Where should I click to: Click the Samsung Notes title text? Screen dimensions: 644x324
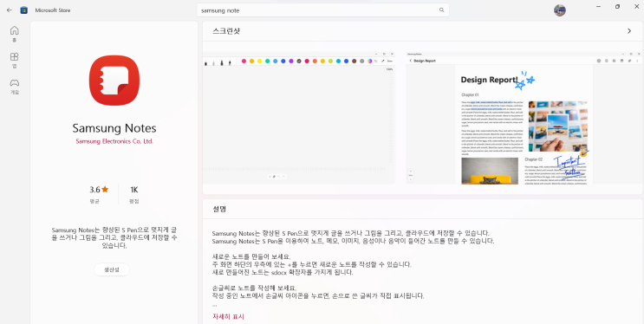click(x=114, y=128)
